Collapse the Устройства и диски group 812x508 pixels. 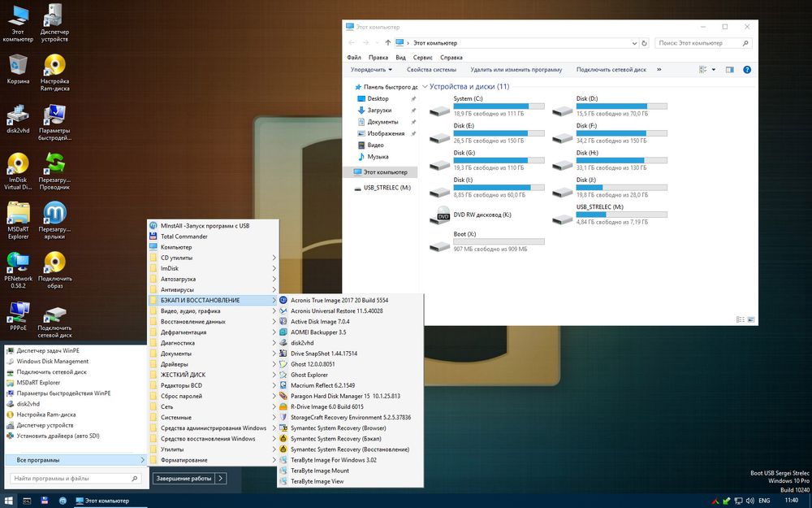tap(424, 86)
